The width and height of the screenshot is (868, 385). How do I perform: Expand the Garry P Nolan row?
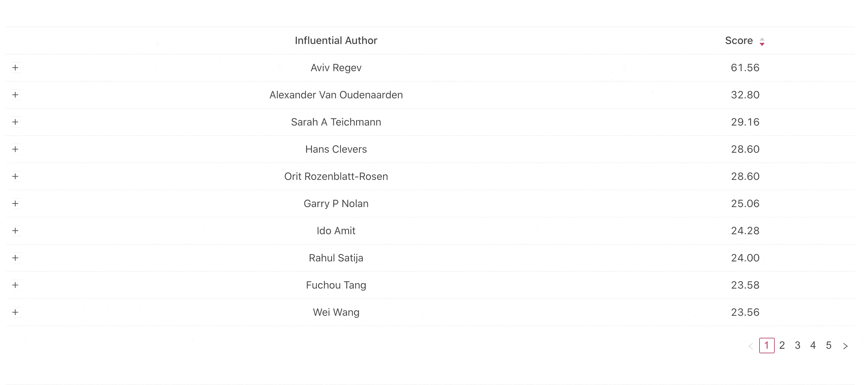pos(15,203)
